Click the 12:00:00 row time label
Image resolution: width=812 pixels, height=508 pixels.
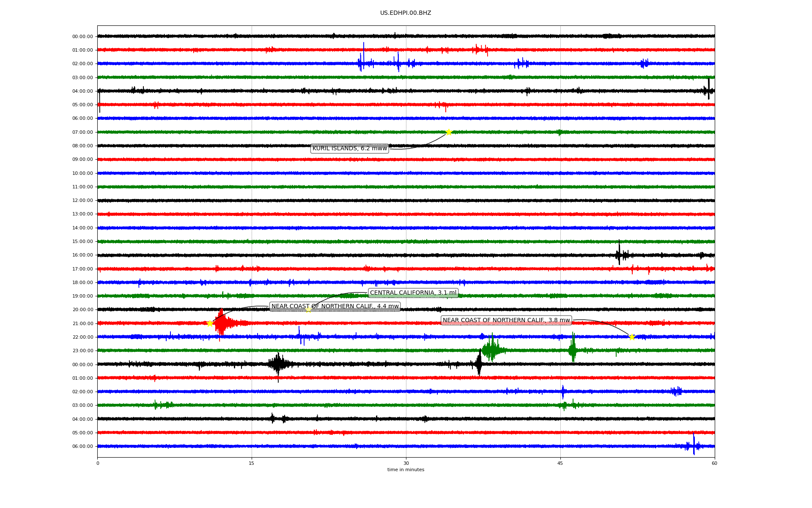tap(82, 201)
